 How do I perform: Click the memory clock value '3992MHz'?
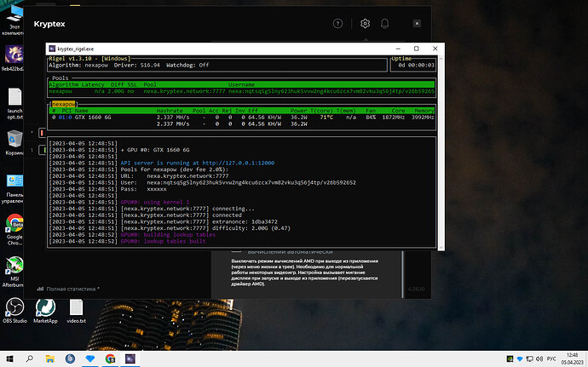[423, 118]
